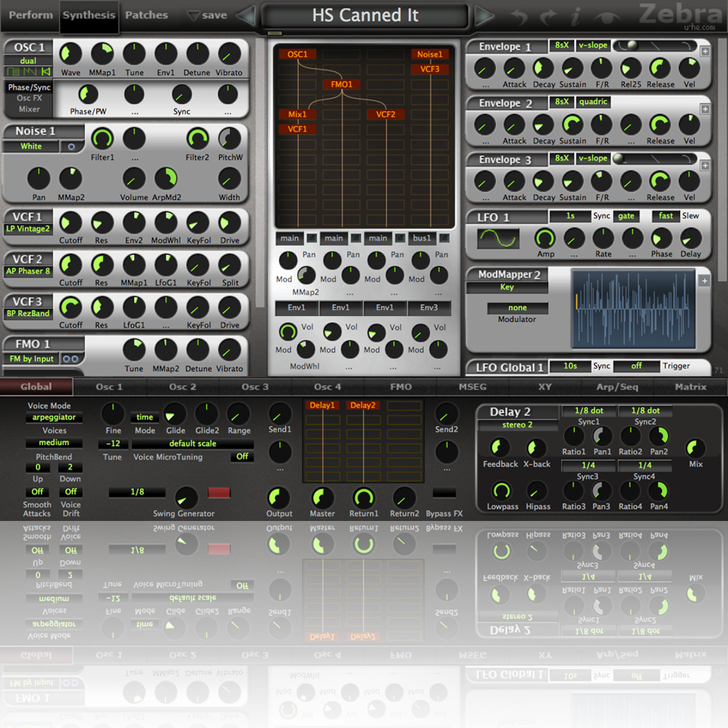Open the Matrix lower tab
This screenshot has width=728, height=728.
tap(690, 387)
